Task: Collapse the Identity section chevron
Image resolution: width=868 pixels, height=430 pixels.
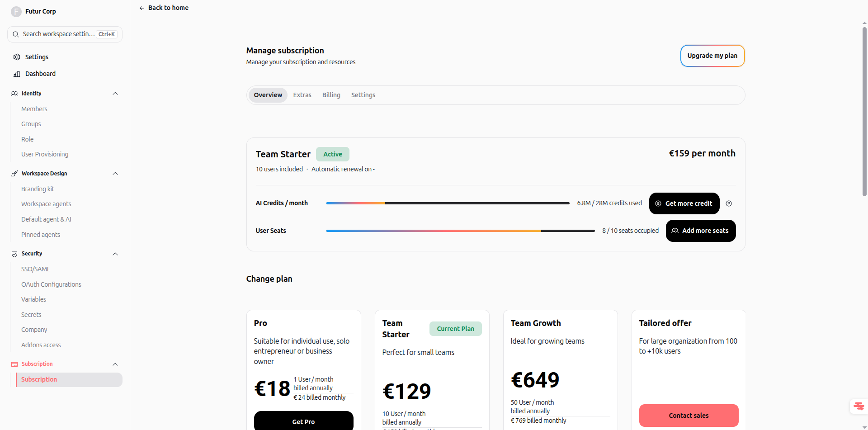Action: (115, 94)
